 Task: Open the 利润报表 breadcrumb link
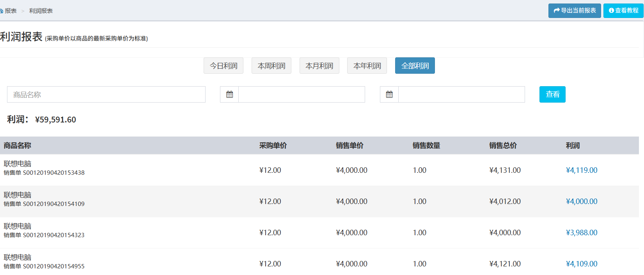pyautogui.click(x=41, y=11)
